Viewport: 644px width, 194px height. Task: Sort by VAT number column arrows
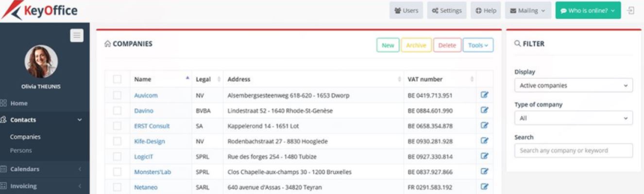coord(472,79)
